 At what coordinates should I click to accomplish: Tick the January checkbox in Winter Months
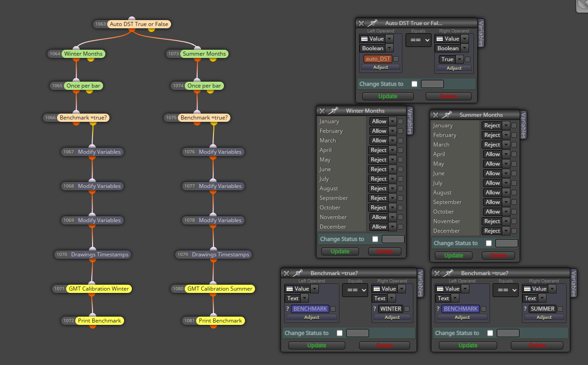401,121
